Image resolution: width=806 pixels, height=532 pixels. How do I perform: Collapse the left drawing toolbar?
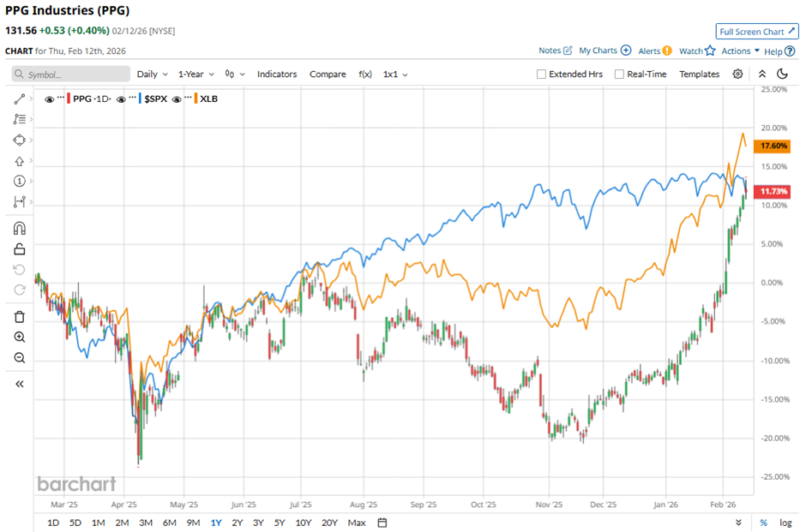[x=20, y=384]
